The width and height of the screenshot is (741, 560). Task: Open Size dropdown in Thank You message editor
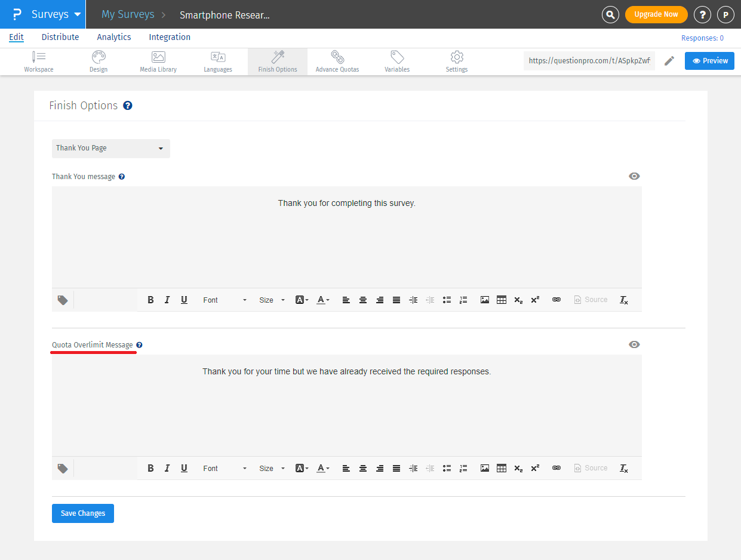tap(272, 300)
